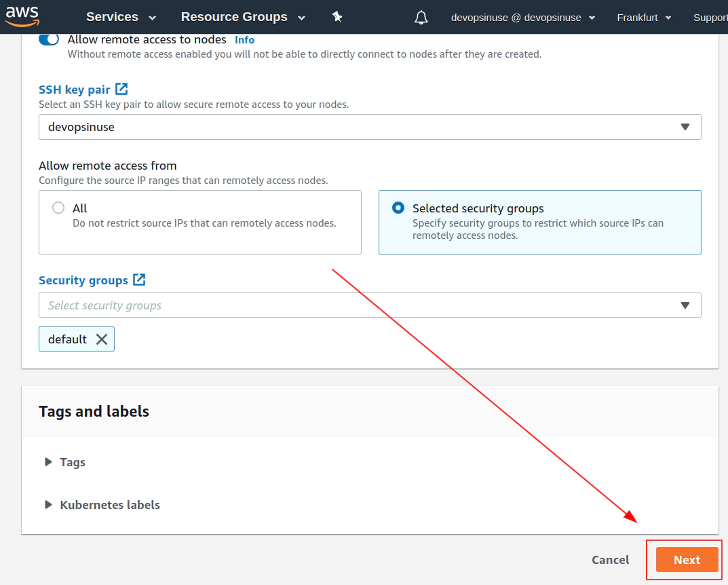Follow the Security groups link
Image resolution: width=728 pixels, height=585 pixels.
(x=83, y=280)
